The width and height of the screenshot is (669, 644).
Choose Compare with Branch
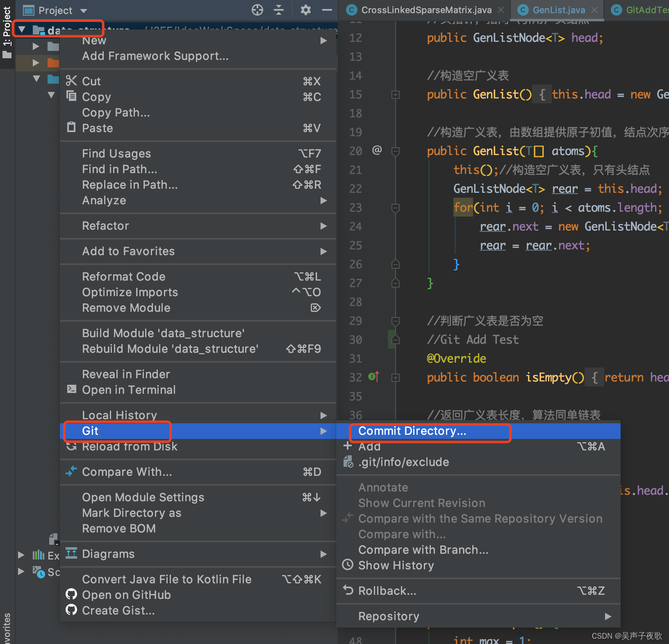tap(478, 550)
